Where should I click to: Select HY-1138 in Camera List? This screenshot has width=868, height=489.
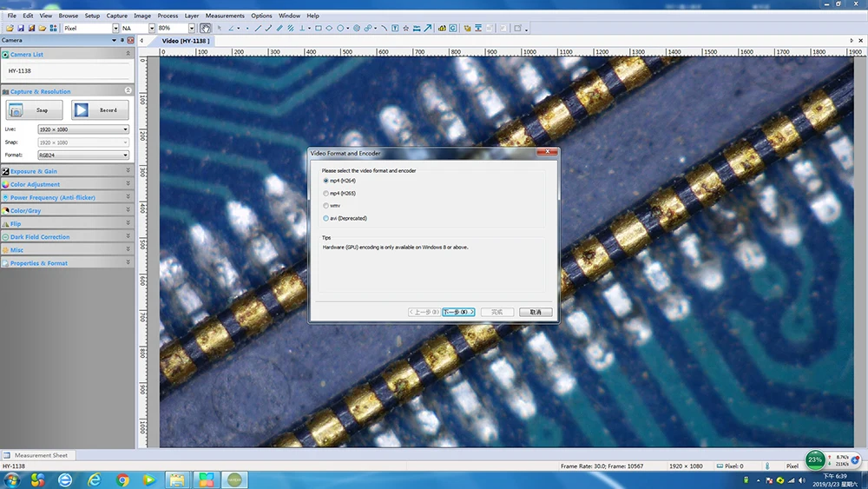click(19, 71)
